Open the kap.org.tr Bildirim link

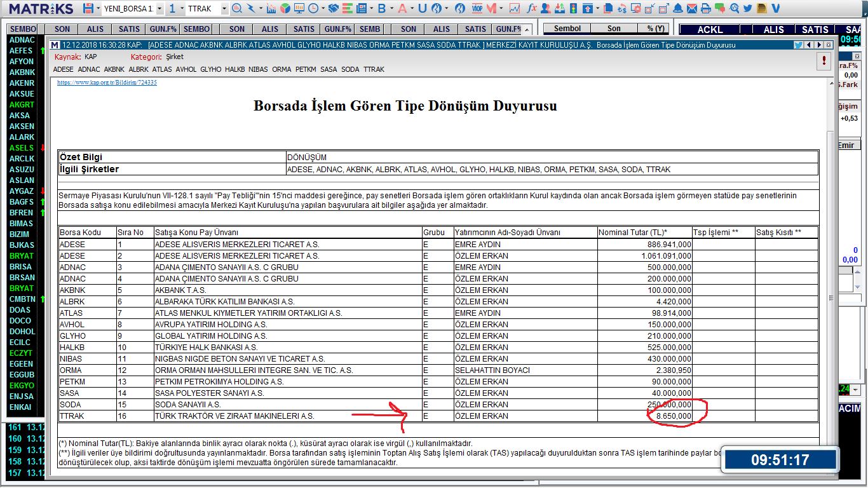click(x=107, y=83)
